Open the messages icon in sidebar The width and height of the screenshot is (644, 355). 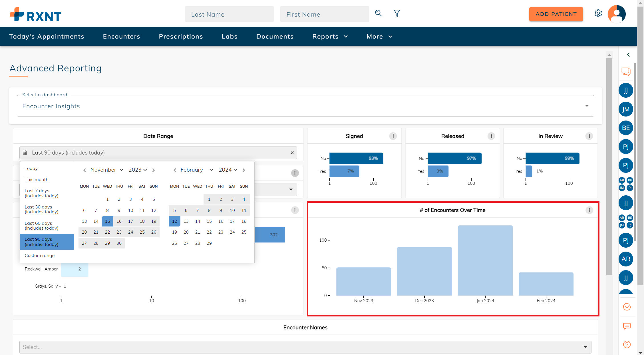click(x=627, y=326)
